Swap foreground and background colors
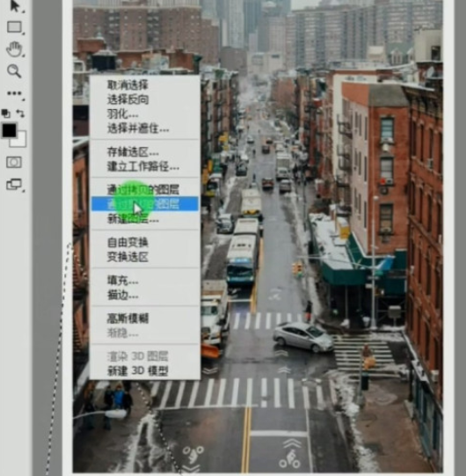This screenshot has height=476, width=466. click(x=20, y=114)
